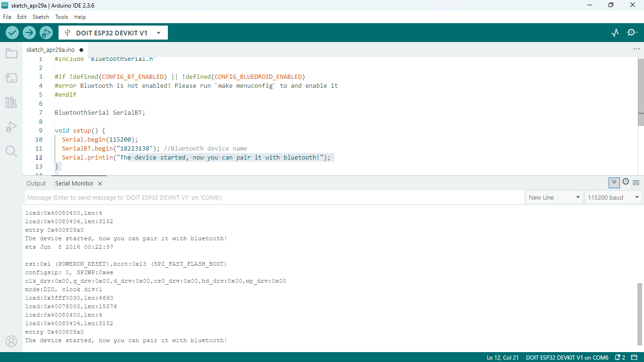644x362 pixels.
Task: Close the Serial Monitor tab
Action: (100, 184)
